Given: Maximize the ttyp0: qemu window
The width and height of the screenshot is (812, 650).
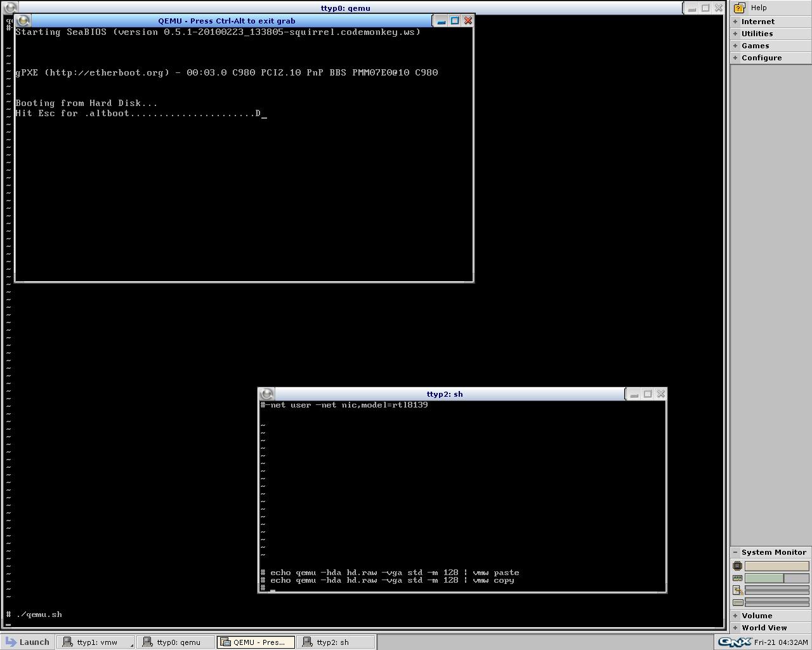Looking at the screenshot, I should click(x=705, y=8).
